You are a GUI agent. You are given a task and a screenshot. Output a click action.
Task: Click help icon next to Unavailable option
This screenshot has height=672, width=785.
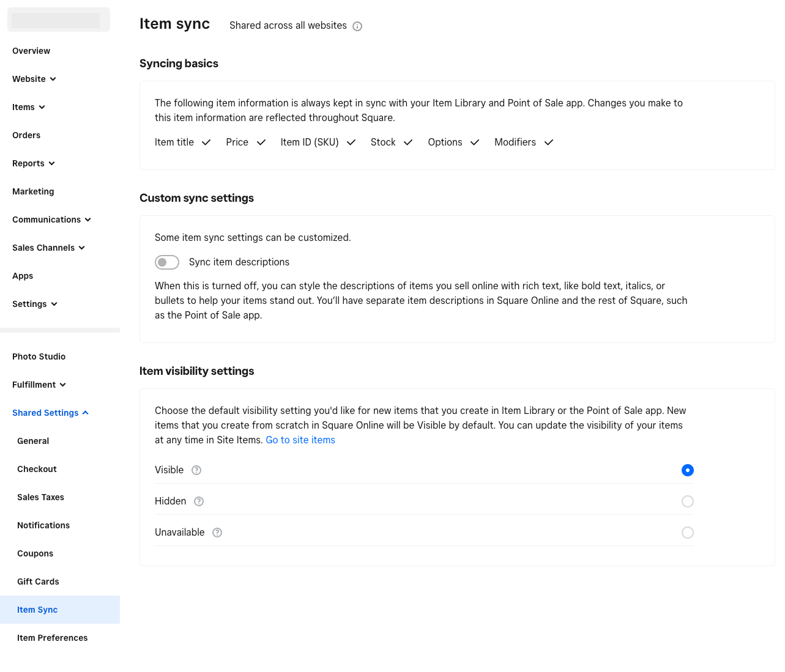point(217,533)
